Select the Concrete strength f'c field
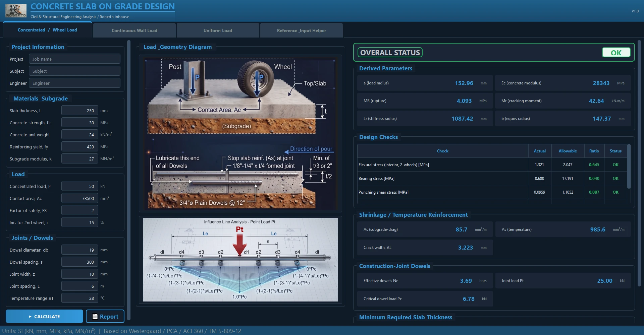This screenshot has height=335, width=644. pos(79,123)
